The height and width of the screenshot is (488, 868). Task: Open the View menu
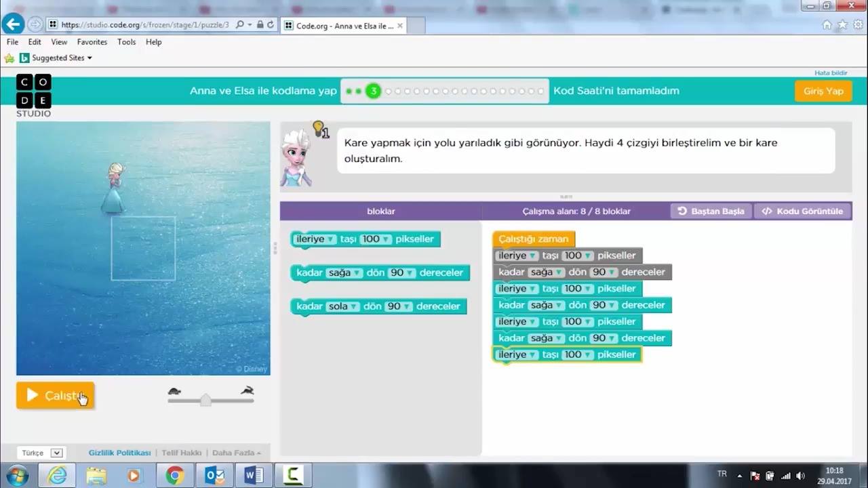pos(59,42)
